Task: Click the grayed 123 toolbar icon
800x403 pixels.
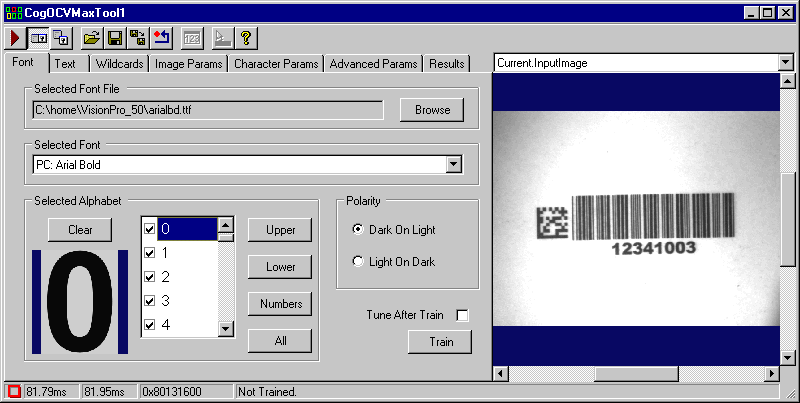Action: tap(192, 38)
